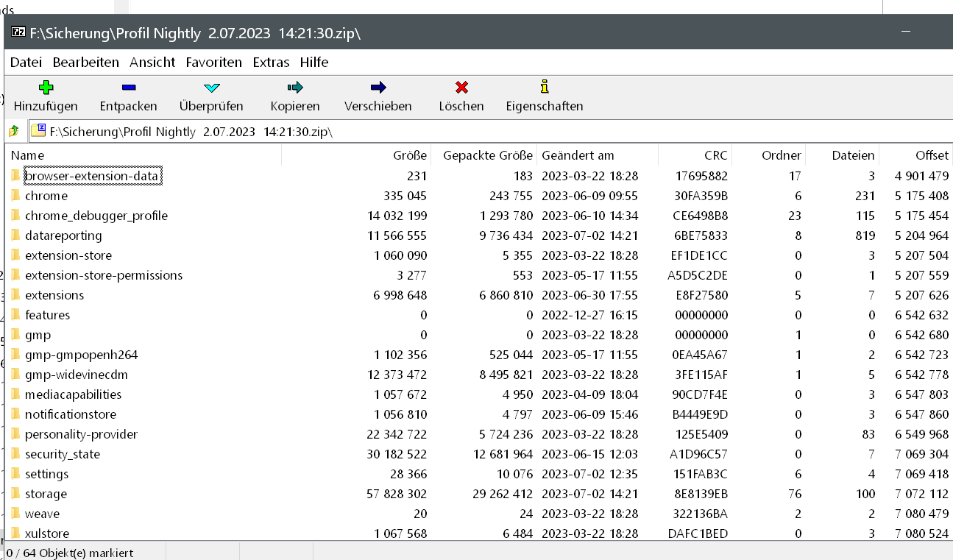
Task: Open Eigenschaften info icon
Action: (545, 88)
